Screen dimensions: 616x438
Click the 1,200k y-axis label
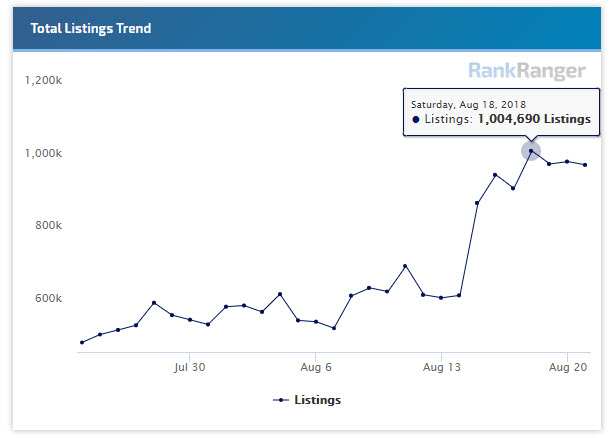pos(43,81)
